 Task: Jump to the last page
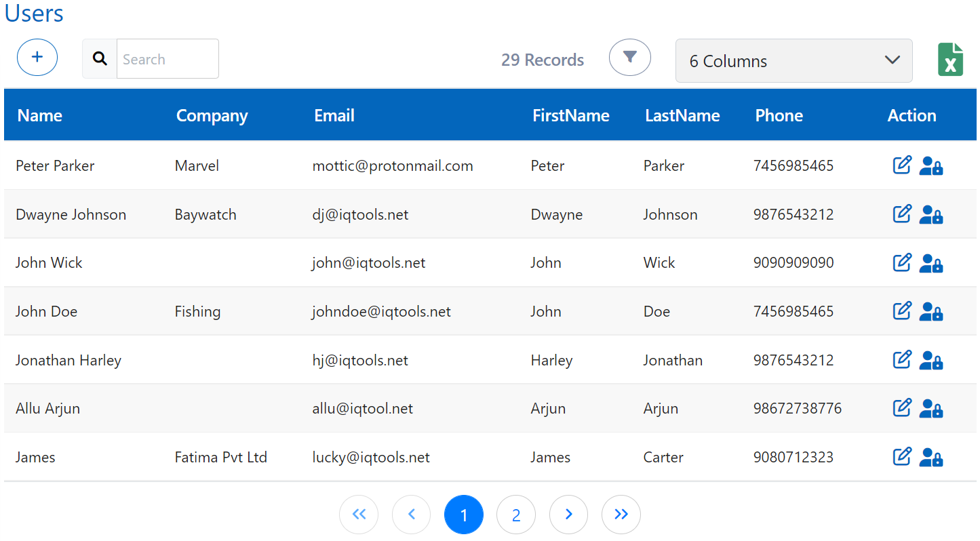[x=621, y=515]
